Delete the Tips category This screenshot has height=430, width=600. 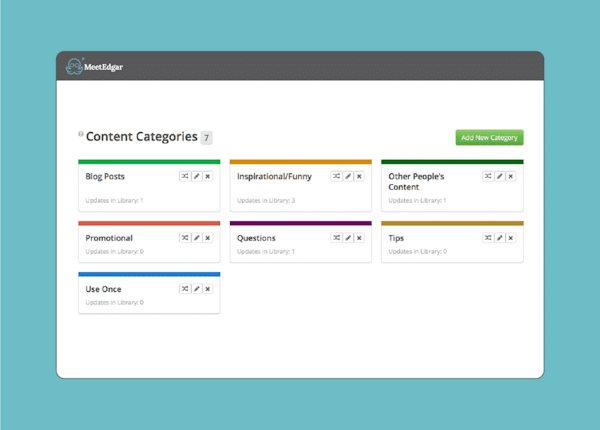pos(511,238)
